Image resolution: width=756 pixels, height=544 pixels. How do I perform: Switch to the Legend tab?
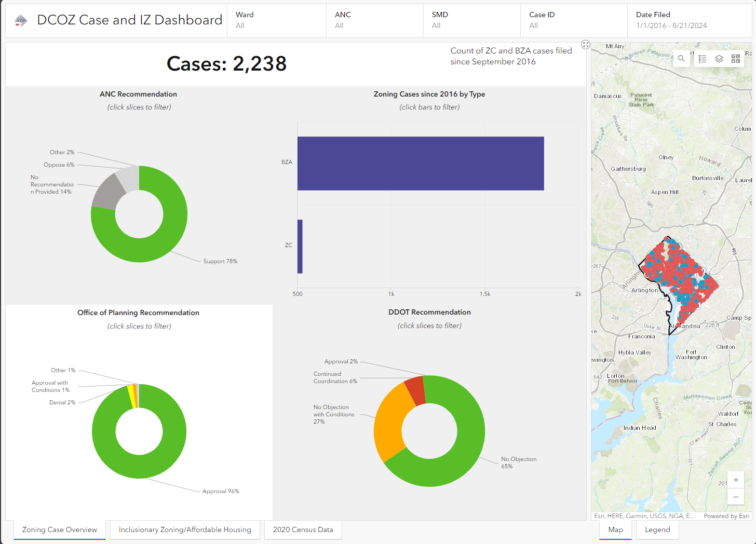pyautogui.click(x=657, y=529)
